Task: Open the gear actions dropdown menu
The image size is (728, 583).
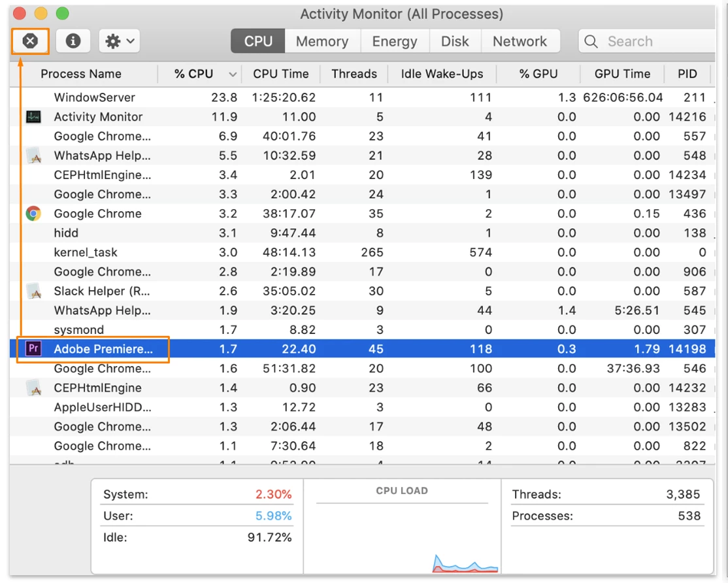Action: point(120,41)
